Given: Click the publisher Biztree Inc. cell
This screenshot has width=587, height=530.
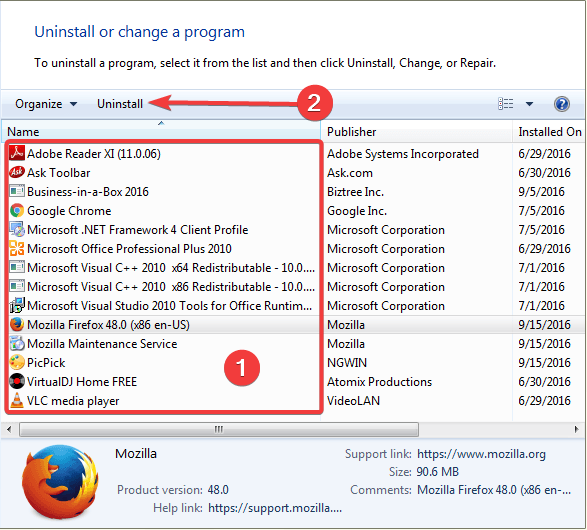Looking at the screenshot, I should [355, 192].
